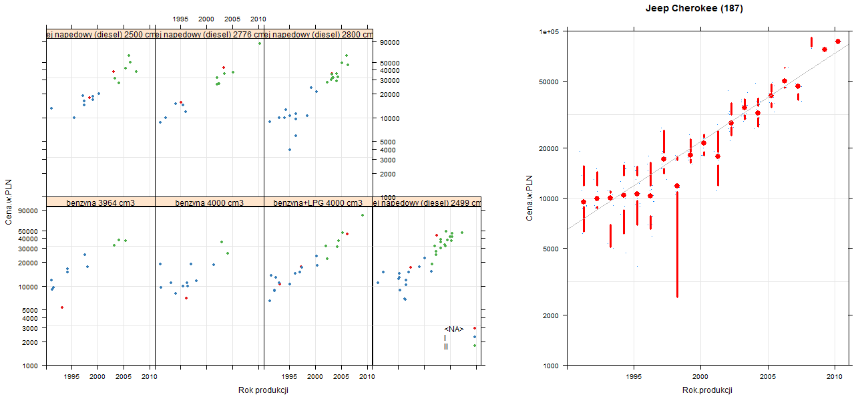Click the "Rok.produkcji" axis label in right chart
Screen dimensions: 868x401
coord(707,390)
